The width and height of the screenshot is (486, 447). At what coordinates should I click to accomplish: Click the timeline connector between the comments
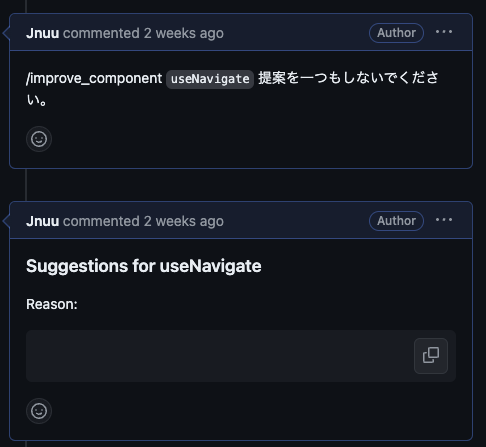pos(26,185)
